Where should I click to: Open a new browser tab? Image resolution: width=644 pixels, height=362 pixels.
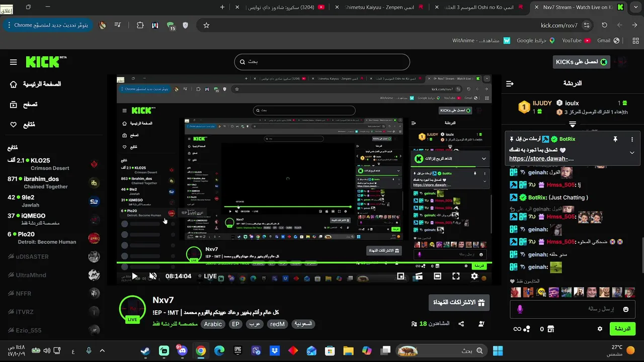pyautogui.click(x=223, y=7)
